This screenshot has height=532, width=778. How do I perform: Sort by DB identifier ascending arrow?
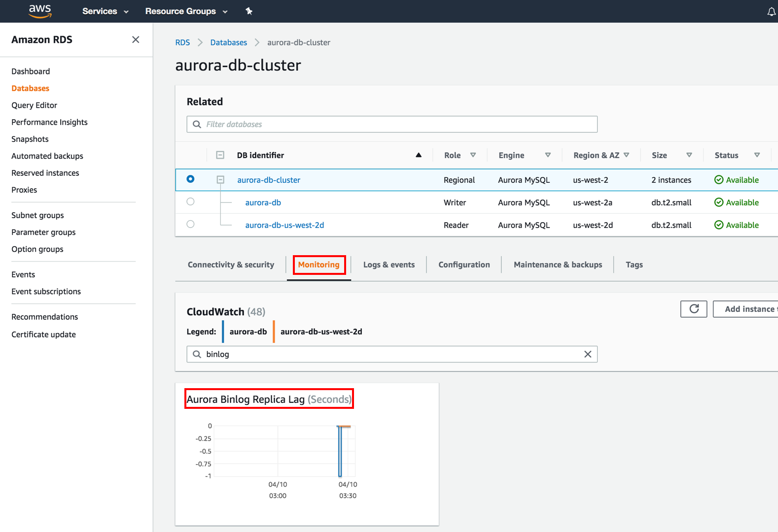[419, 155]
